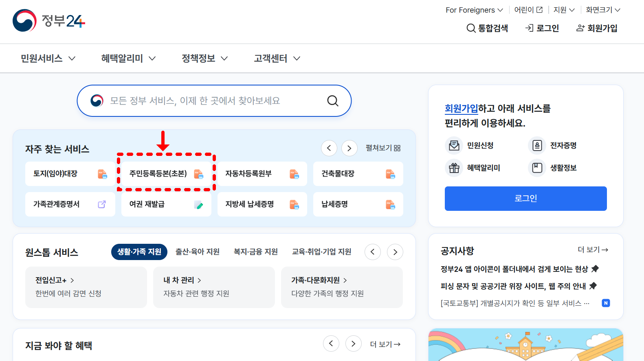Viewport: 644px width, 361px height.
Task: Open the 지방세 납세증명 service
Action: pyautogui.click(x=262, y=204)
